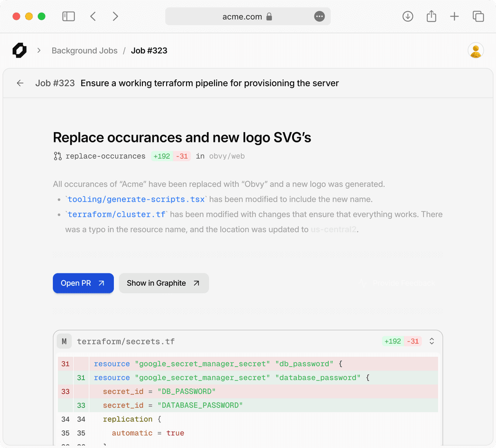Image resolution: width=496 pixels, height=448 pixels.
Task: Open a new tab with plus icon
Action: point(454,16)
